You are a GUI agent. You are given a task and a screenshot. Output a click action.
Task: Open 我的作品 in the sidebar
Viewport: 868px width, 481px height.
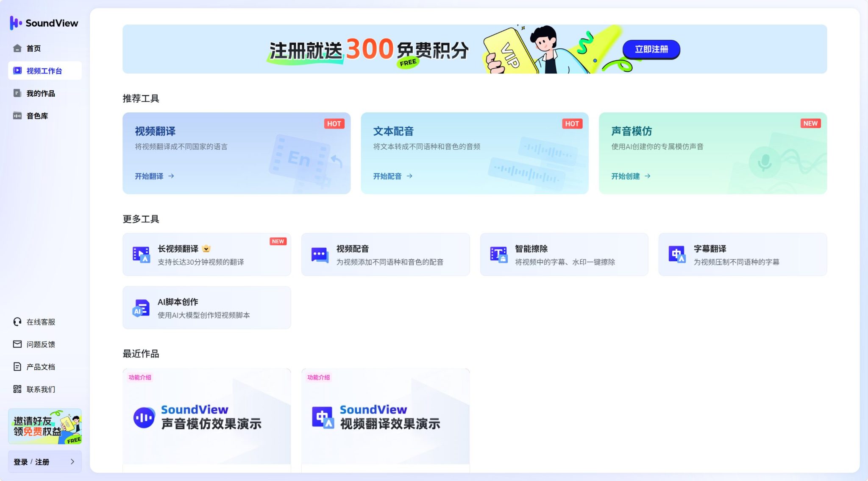click(45, 93)
